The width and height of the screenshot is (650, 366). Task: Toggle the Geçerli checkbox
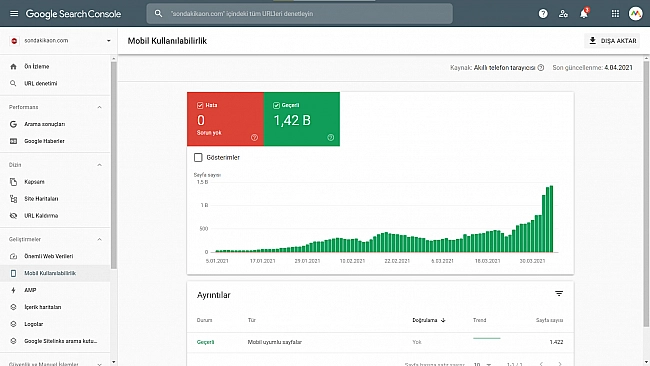coord(276,105)
